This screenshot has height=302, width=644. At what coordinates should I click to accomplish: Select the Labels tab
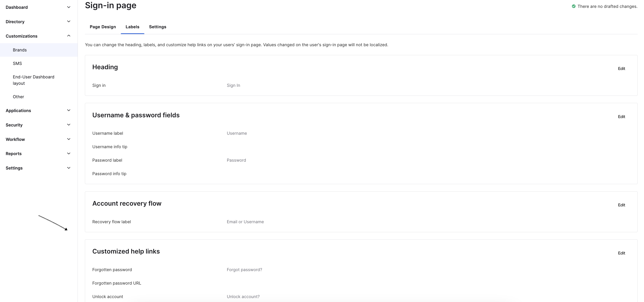(132, 27)
